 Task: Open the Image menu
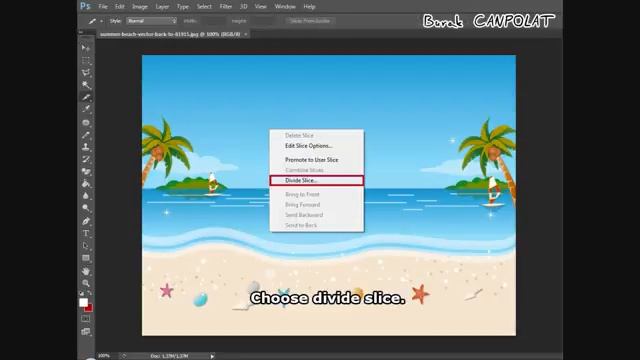140,7
